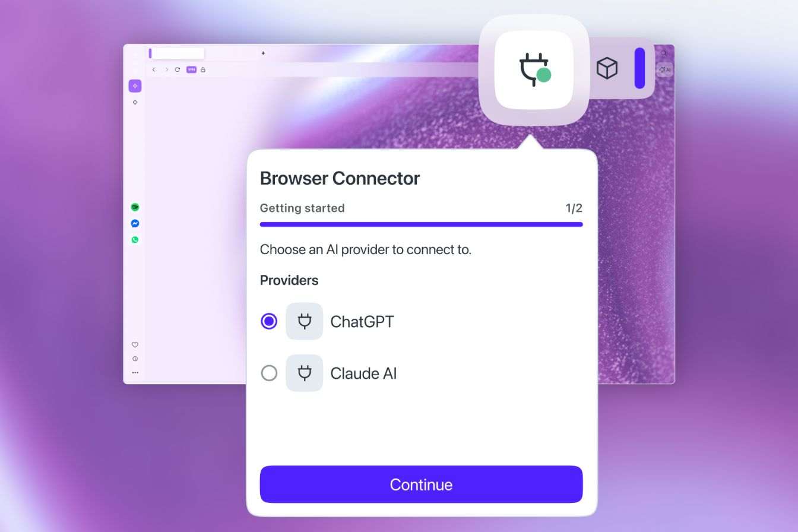Click the Continue button

pos(421,484)
